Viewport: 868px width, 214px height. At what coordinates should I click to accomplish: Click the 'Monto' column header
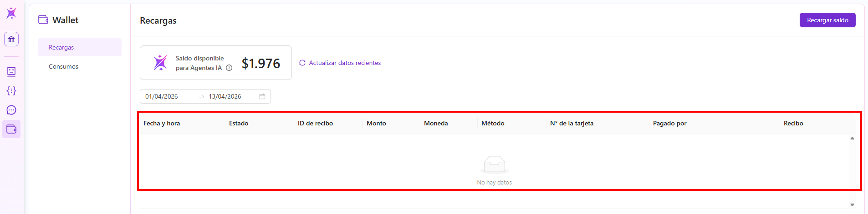click(376, 123)
